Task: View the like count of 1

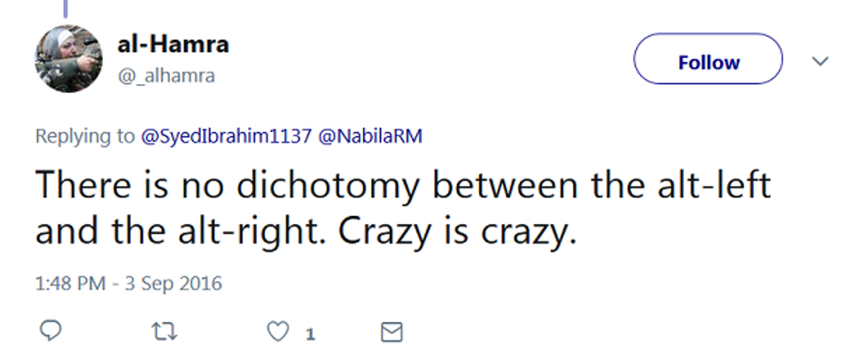Action: [x=311, y=334]
